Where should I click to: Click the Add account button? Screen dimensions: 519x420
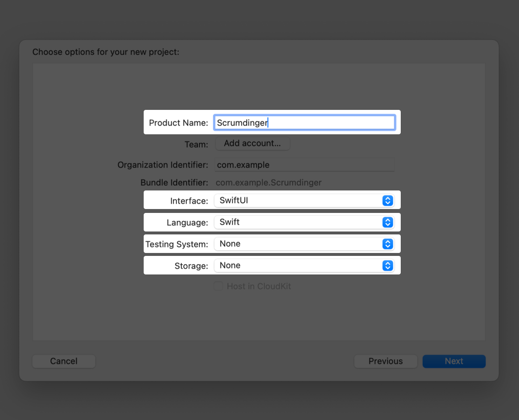[253, 143]
